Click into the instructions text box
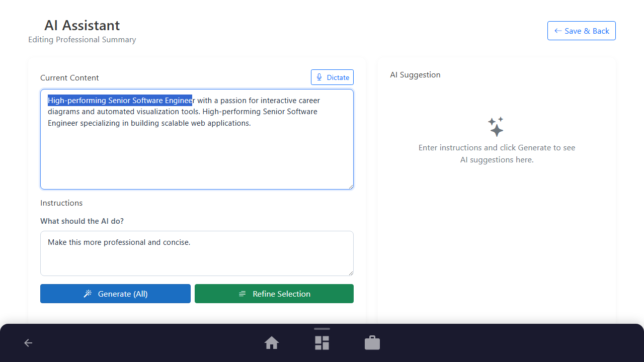The height and width of the screenshot is (362, 644). pyautogui.click(x=197, y=253)
